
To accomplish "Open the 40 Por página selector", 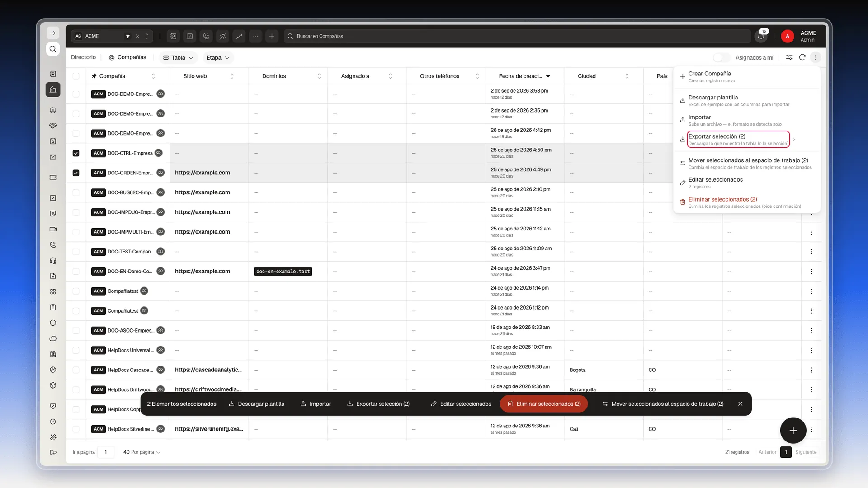I will (x=142, y=452).
